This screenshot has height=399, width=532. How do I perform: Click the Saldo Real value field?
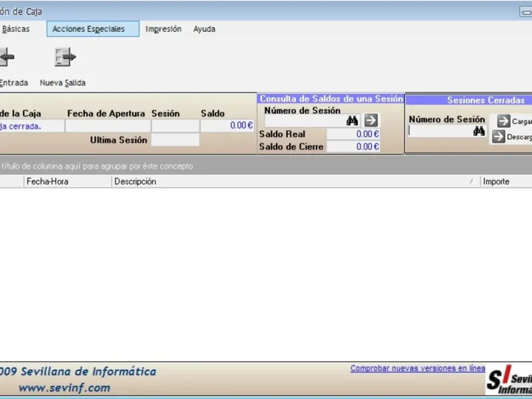click(353, 134)
